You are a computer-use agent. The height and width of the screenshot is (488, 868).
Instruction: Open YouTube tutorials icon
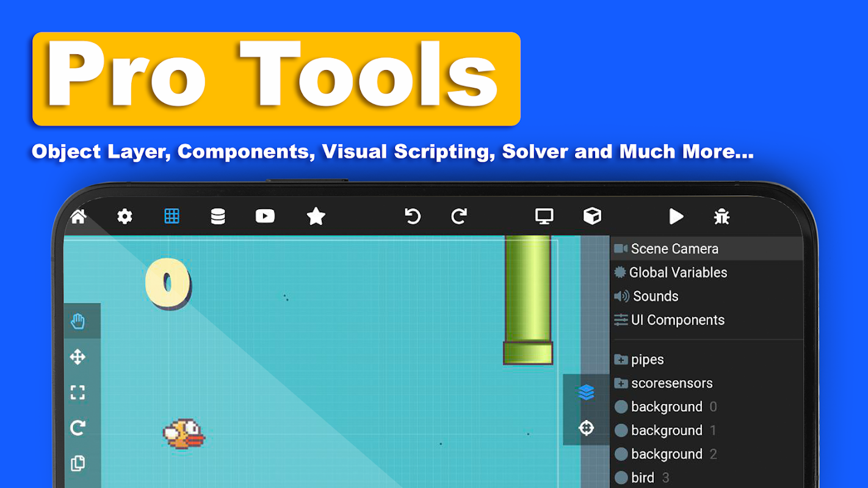pos(265,216)
